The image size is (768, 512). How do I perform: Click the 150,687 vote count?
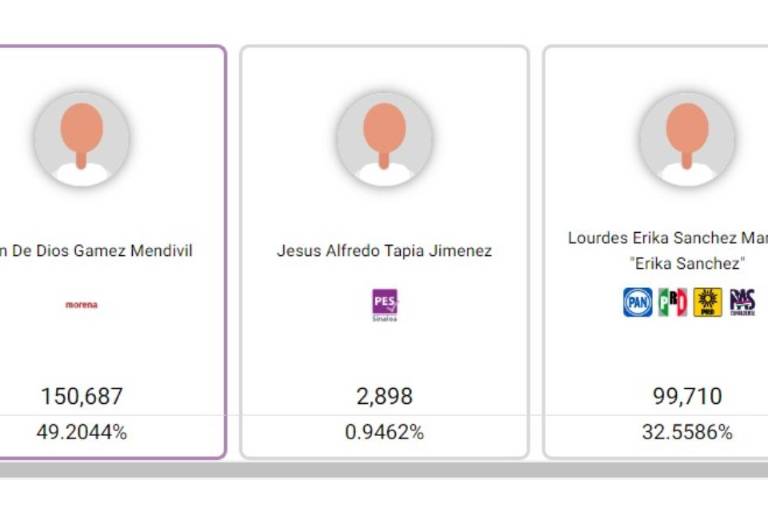click(x=82, y=396)
